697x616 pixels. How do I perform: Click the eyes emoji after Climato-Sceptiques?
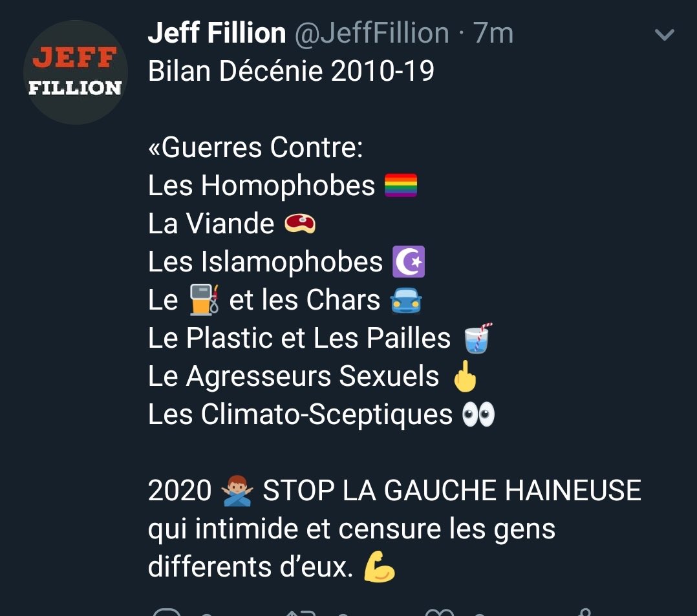(478, 414)
